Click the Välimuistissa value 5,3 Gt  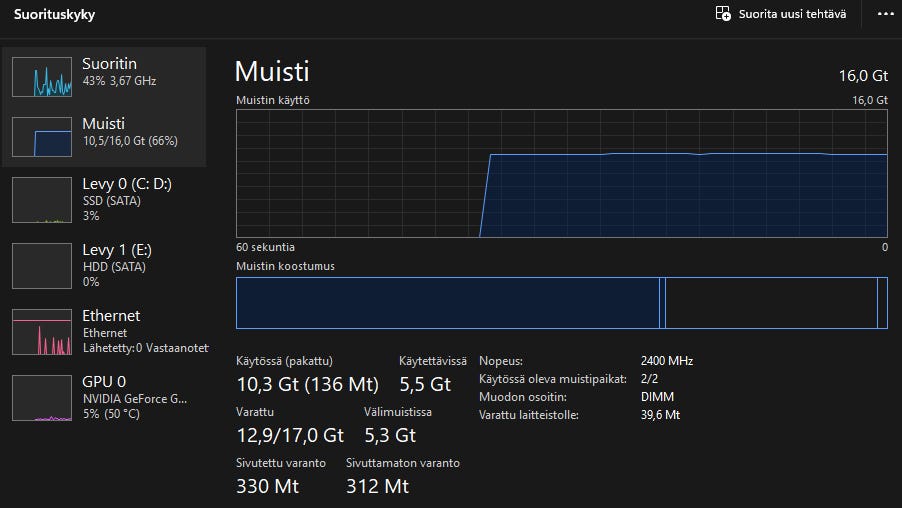click(x=389, y=435)
